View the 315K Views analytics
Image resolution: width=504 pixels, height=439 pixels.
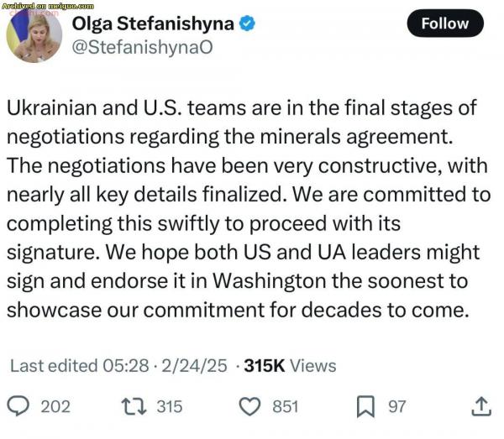pos(290,366)
